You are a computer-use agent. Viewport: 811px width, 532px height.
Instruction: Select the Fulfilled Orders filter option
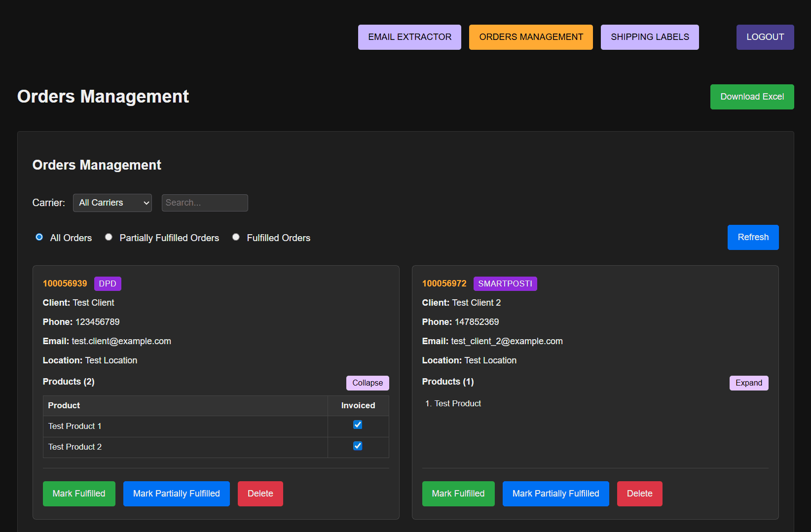click(236, 237)
